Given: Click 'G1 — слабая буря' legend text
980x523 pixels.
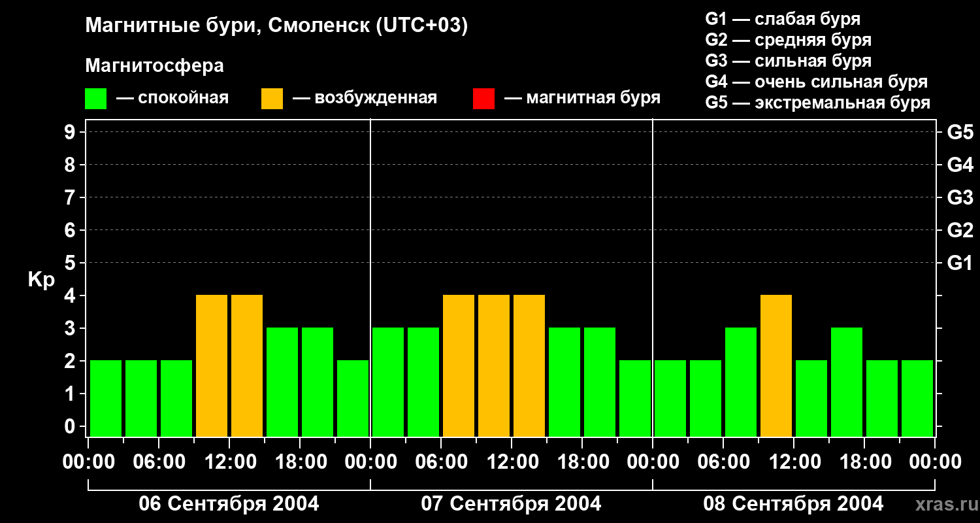Looking at the screenshot, I should click(x=783, y=19).
